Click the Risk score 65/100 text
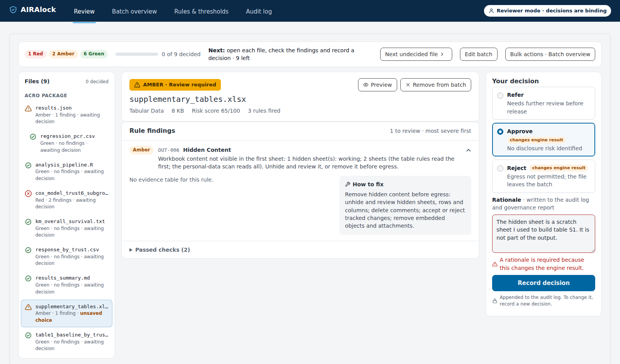Image resolution: width=620 pixels, height=364 pixels. (x=216, y=111)
